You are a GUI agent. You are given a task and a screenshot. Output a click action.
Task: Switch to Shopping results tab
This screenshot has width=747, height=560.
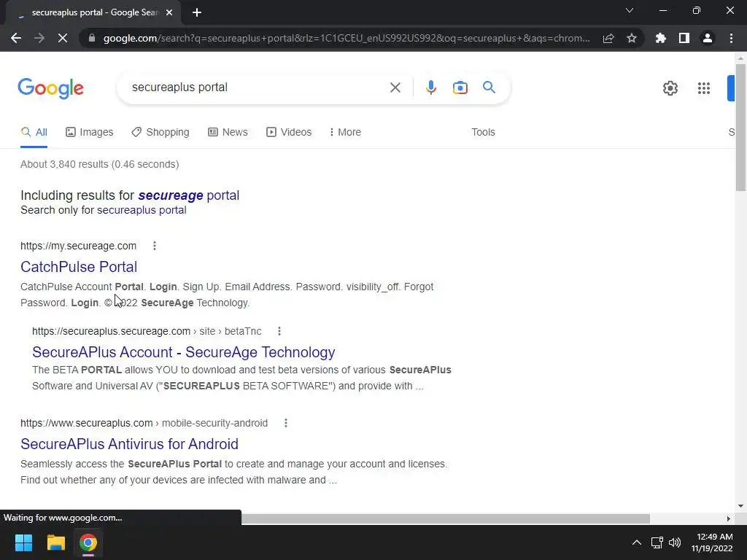click(x=160, y=133)
